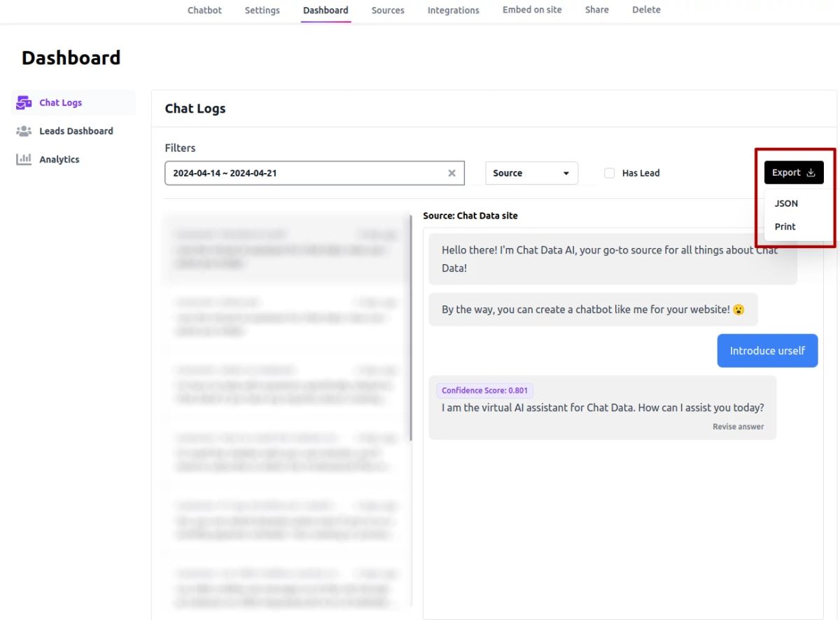This screenshot has width=840, height=620.
Task: Click the Export button
Action: click(x=794, y=172)
